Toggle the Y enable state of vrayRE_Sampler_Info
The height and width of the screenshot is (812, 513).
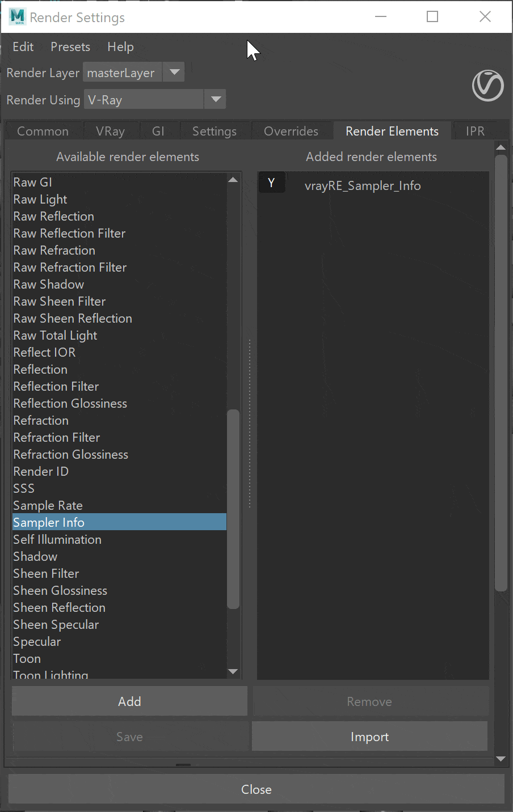(271, 183)
